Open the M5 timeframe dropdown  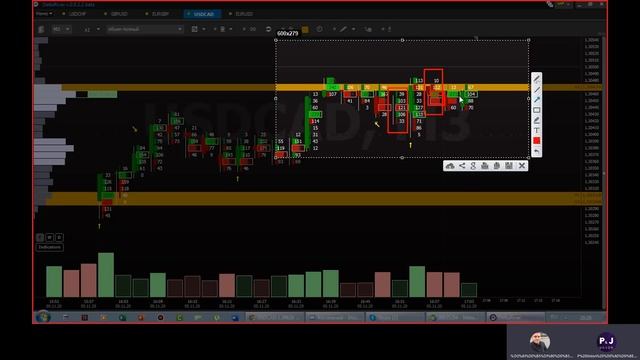pos(61,29)
